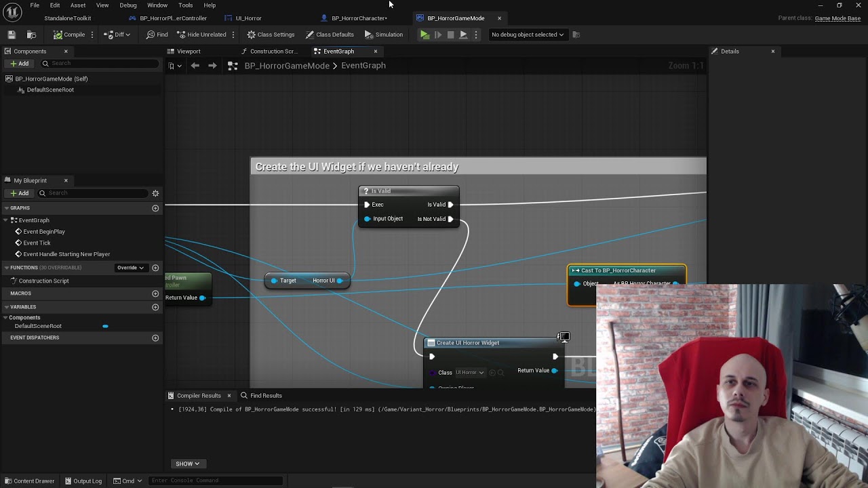Switch to the BP_HorrorCharacter tab
This screenshot has width=868, height=488.
tap(359, 18)
